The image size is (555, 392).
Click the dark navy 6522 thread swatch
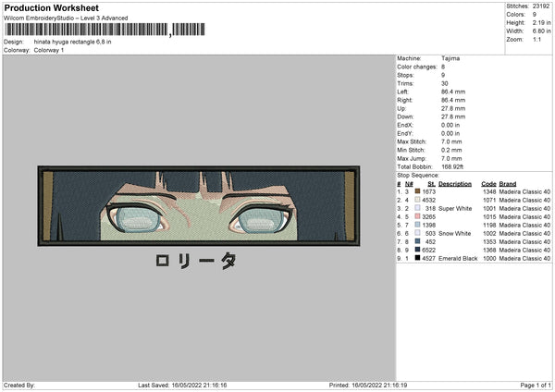(417, 250)
